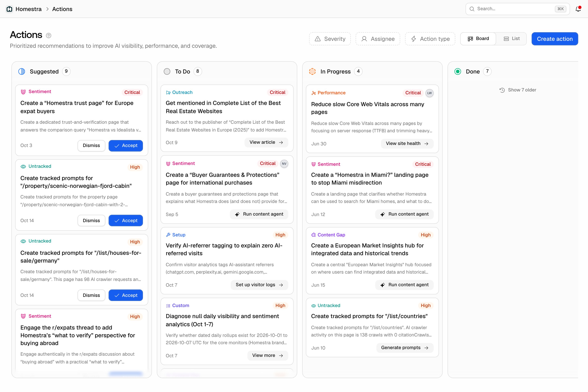Image resolution: width=588 pixels, height=392 pixels.
Task: Click the Sentiment icon on trust page card
Action: tap(23, 92)
